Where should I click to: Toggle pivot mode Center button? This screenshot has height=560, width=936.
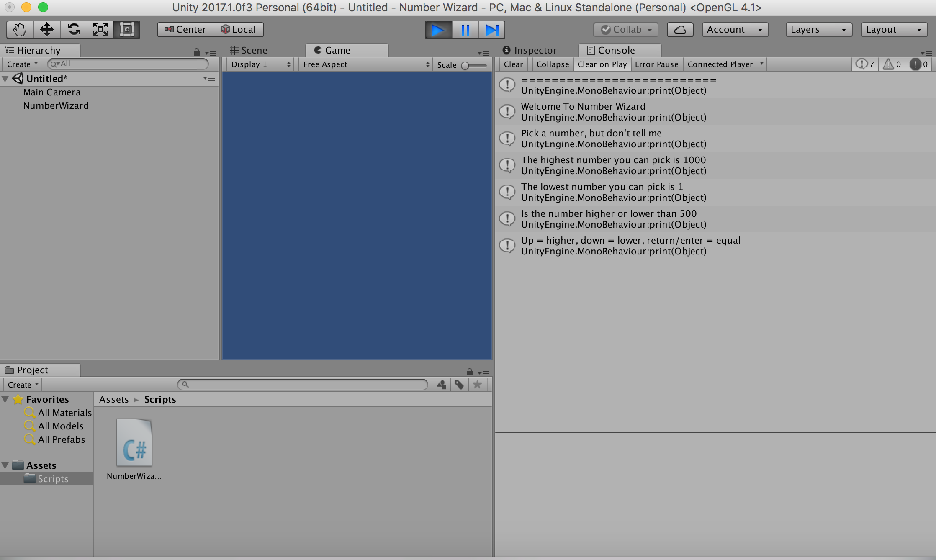tap(185, 30)
